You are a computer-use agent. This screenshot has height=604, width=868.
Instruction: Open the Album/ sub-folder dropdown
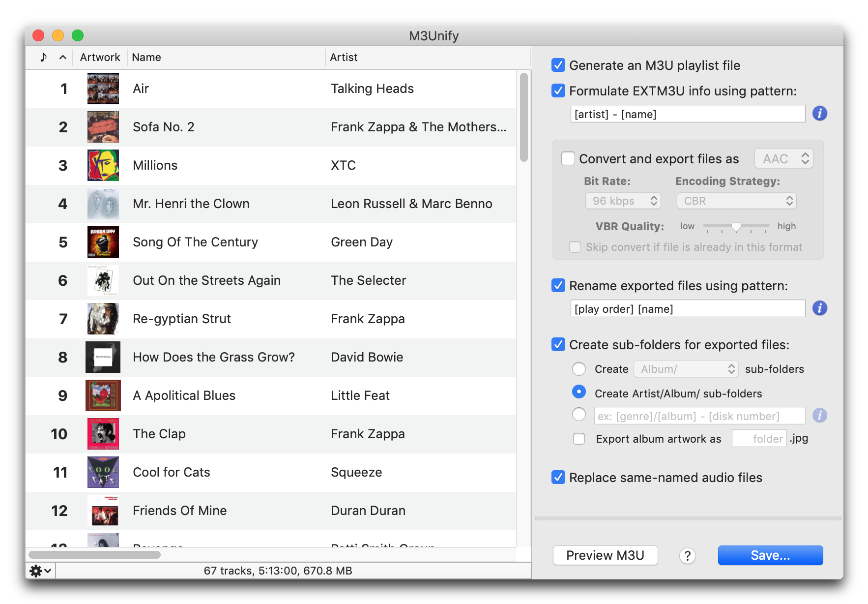click(x=686, y=369)
